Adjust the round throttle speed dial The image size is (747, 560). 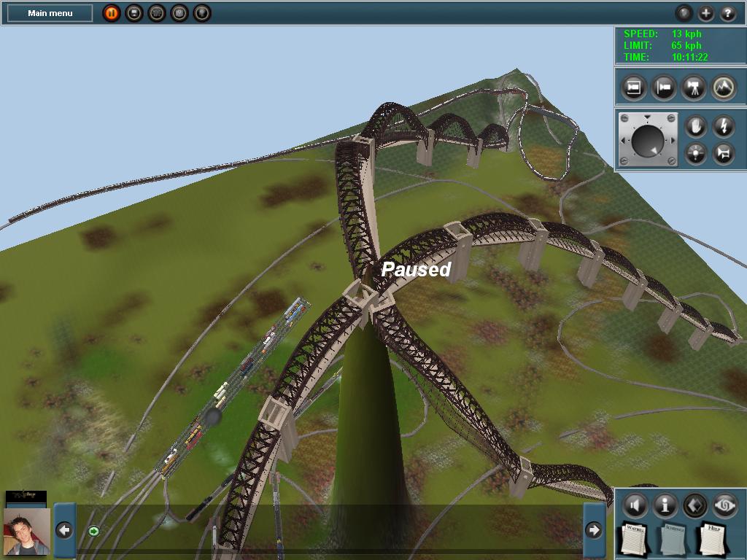click(648, 141)
